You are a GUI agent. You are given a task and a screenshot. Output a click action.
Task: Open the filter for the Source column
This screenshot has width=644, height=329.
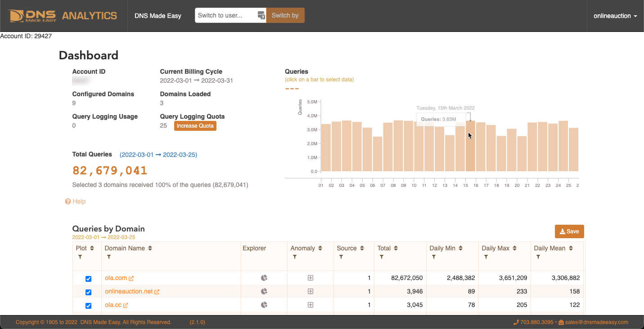point(341,257)
